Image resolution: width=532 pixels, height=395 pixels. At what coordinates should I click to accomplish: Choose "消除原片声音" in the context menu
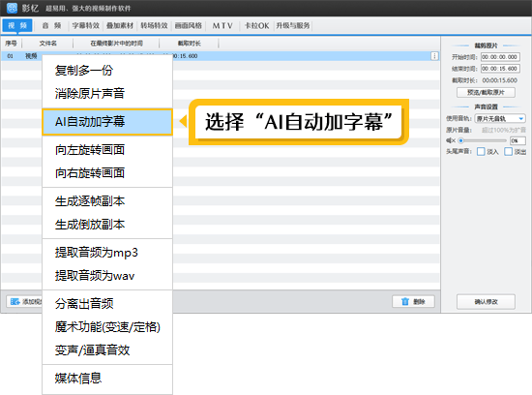tap(90, 93)
